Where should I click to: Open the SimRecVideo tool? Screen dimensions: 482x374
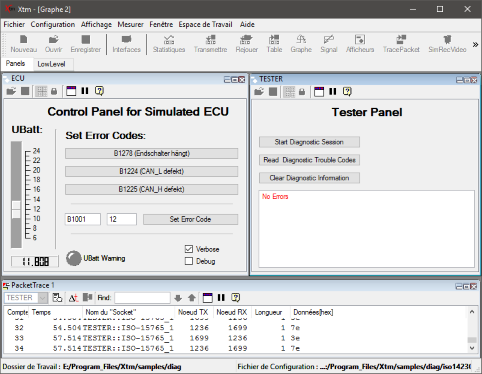click(447, 44)
